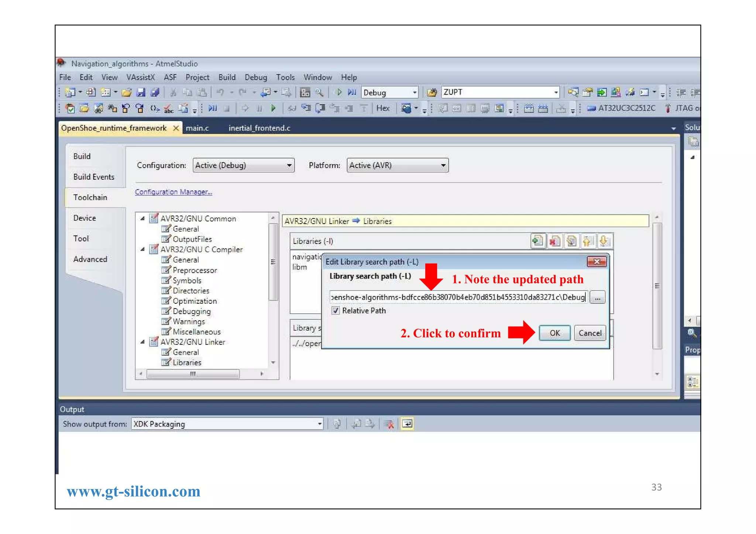Viewport: 756px width, 534px height.
Task: Open the File menu
Action: (x=65, y=77)
